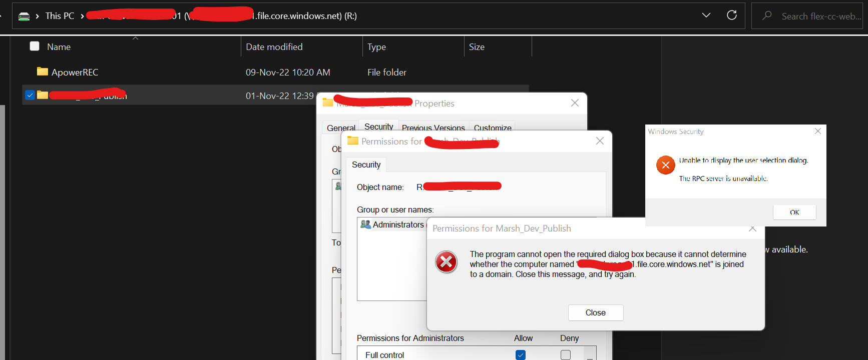Select the ApowerREC folder name
The height and width of the screenshot is (360, 868).
coord(75,72)
